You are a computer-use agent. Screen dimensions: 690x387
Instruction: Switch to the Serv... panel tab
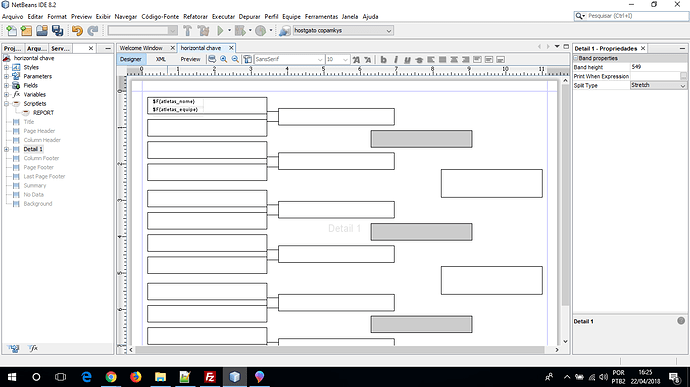coord(60,48)
